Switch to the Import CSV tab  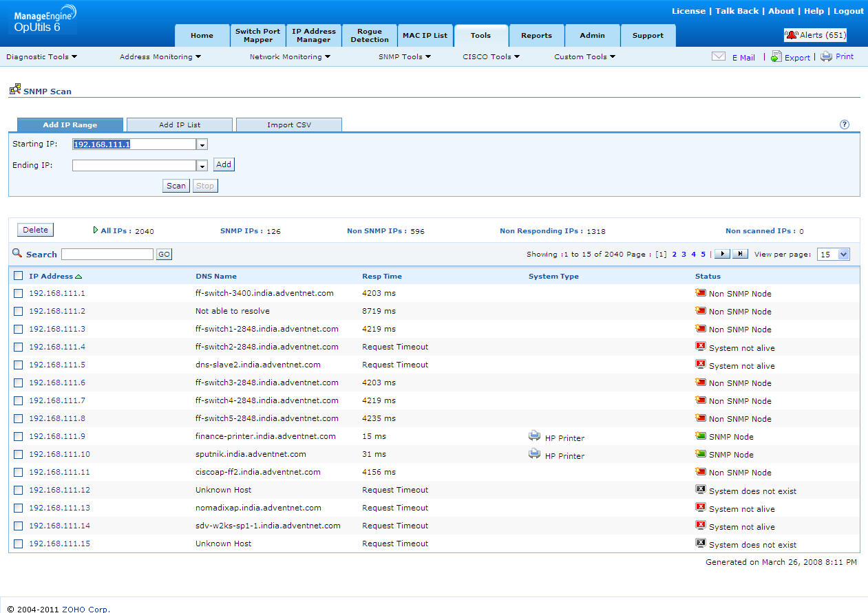click(289, 125)
